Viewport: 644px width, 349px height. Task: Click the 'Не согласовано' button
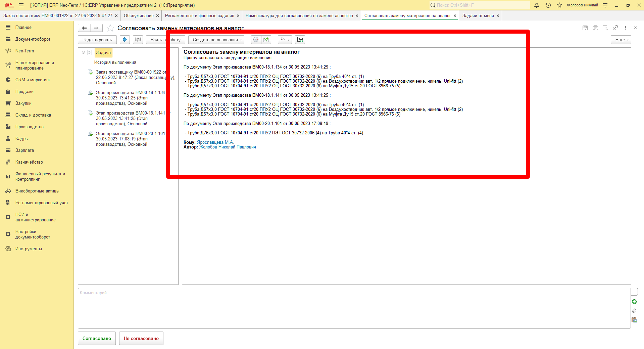tap(141, 338)
